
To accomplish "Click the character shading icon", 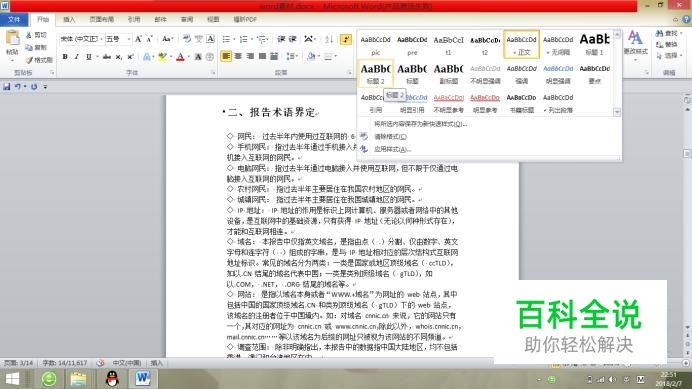I will coord(198,57).
